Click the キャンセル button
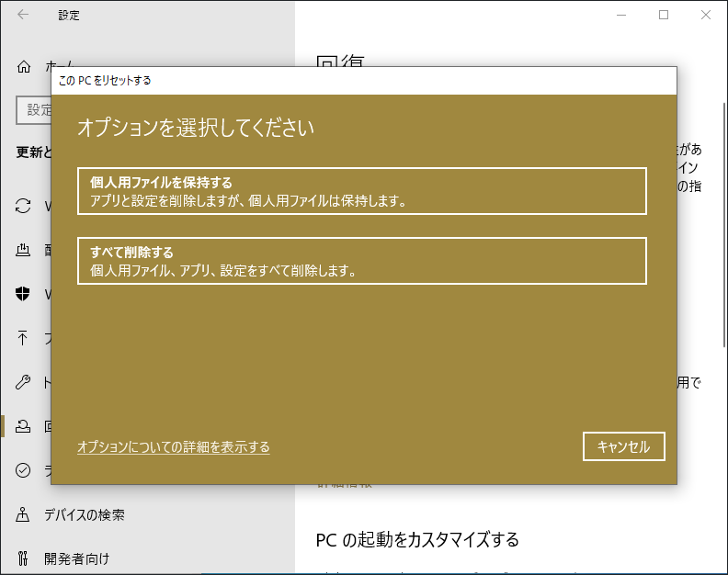The height and width of the screenshot is (575, 728). [x=623, y=446]
